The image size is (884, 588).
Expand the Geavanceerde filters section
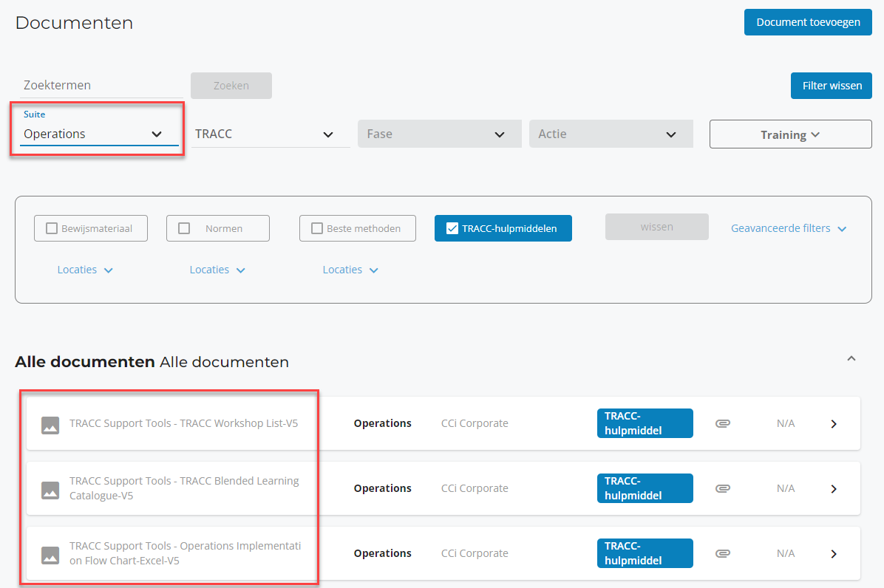click(x=788, y=228)
